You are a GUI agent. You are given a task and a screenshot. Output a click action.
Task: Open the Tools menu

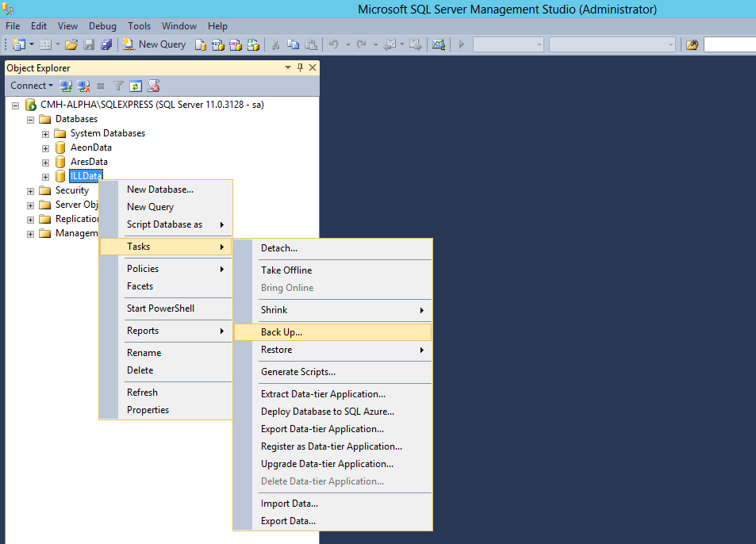click(139, 25)
